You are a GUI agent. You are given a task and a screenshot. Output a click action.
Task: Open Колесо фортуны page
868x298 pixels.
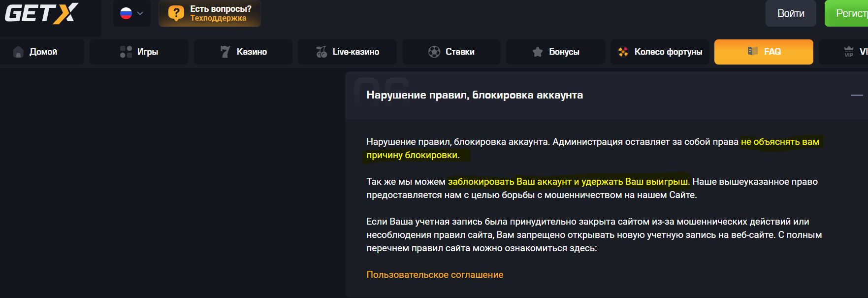[660, 52]
